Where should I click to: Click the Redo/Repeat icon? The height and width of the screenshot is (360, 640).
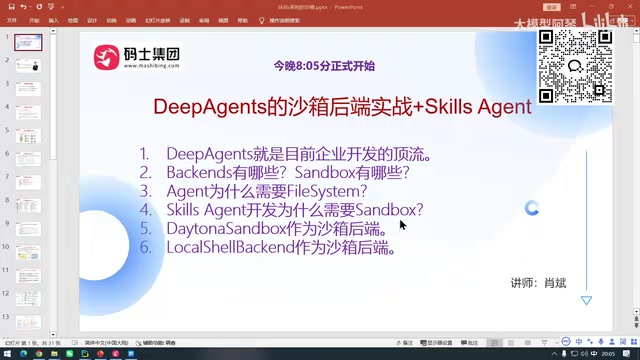(x=39, y=7)
